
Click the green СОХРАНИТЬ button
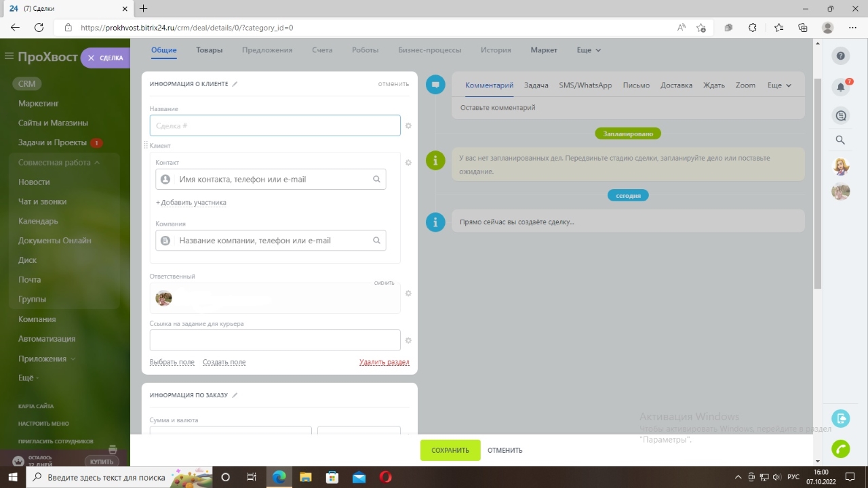click(450, 450)
